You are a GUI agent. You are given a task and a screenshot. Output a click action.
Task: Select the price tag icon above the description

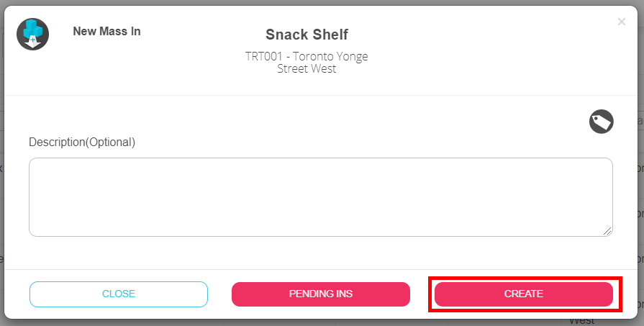click(601, 122)
